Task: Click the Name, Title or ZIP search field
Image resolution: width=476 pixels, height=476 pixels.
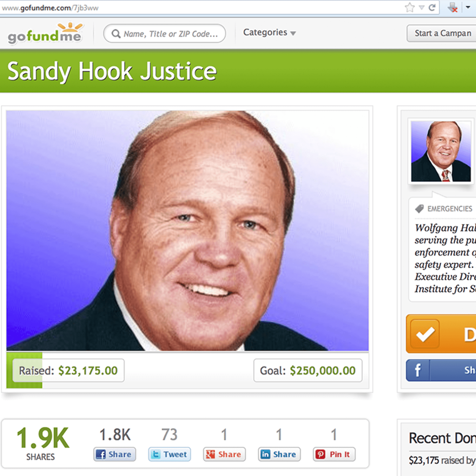Action: tap(164, 34)
